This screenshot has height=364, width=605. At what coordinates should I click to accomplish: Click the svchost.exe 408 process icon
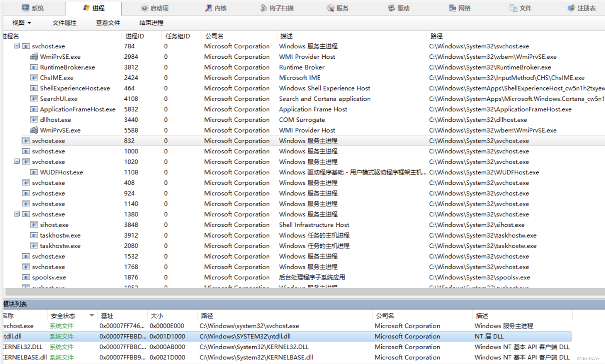point(26,183)
